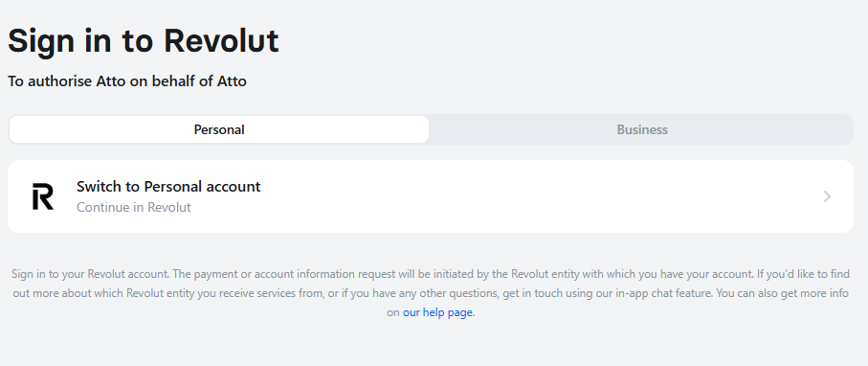
Task: Click the word "Revolut" in the main heading
Action: (x=221, y=40)
